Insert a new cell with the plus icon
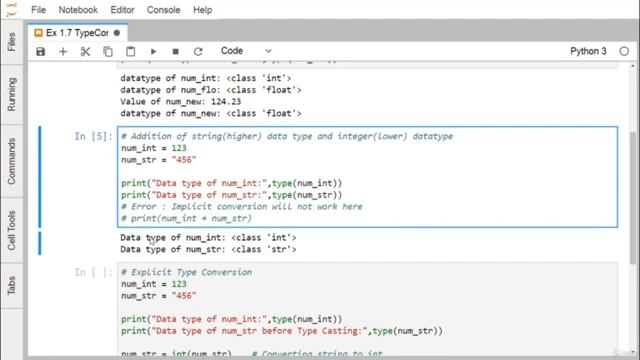 pos(63,51)
